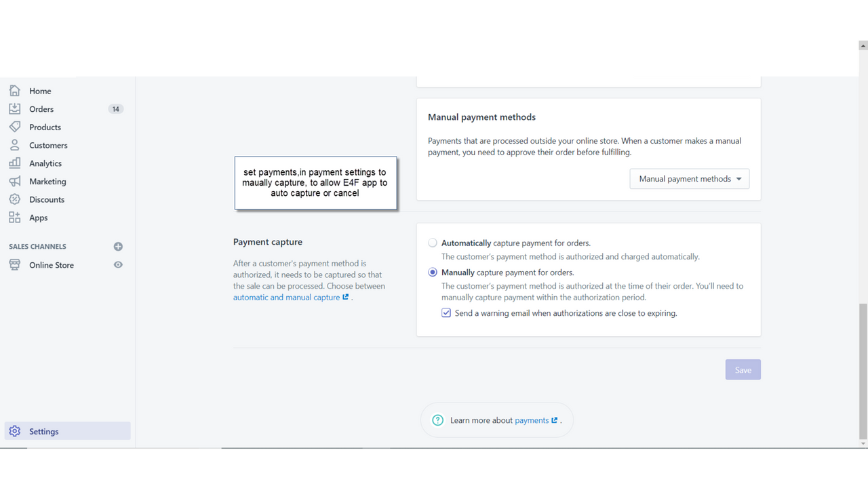Viewport: 868px width, 488px height.
Task: Go to Orders showing 14 pending
Action: pyautogui.click(x=41, y=108)
